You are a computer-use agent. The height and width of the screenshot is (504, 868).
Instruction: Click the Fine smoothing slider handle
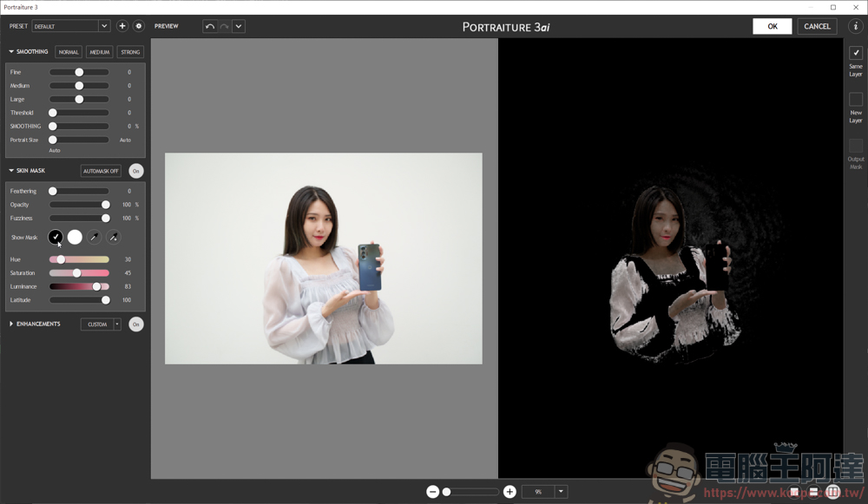[x=79, y=72]
